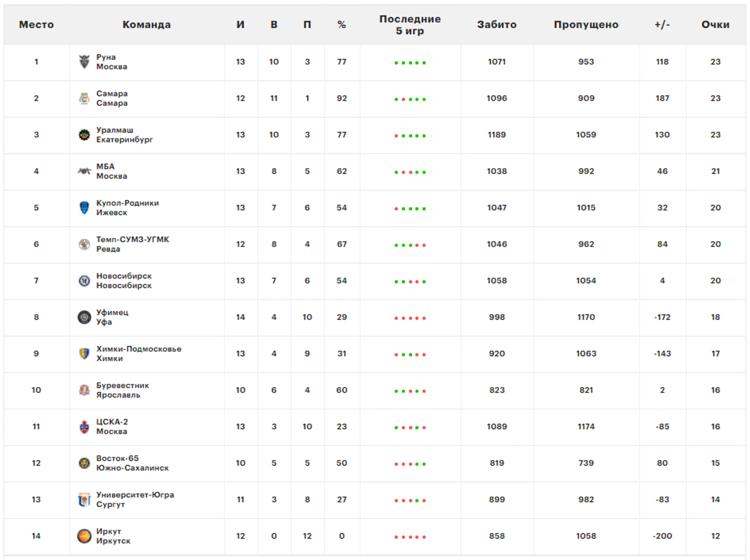Click Химки-Подмосковье's scored value 920
This screenshot has height=560, width=750.
coord(497,354)
